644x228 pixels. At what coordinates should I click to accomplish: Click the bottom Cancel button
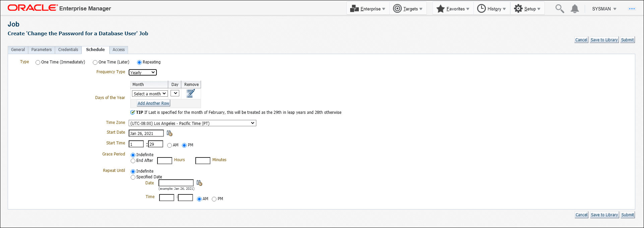click(x=582, y=215)
